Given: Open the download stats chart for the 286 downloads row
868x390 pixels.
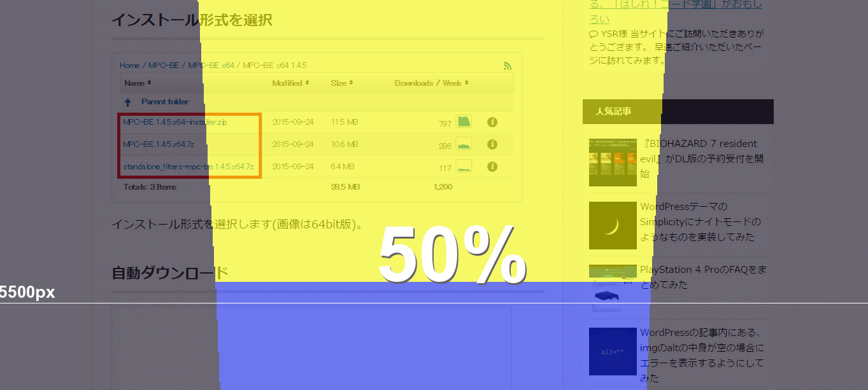Looking at the screenshot, I should [x=464, y=144].
